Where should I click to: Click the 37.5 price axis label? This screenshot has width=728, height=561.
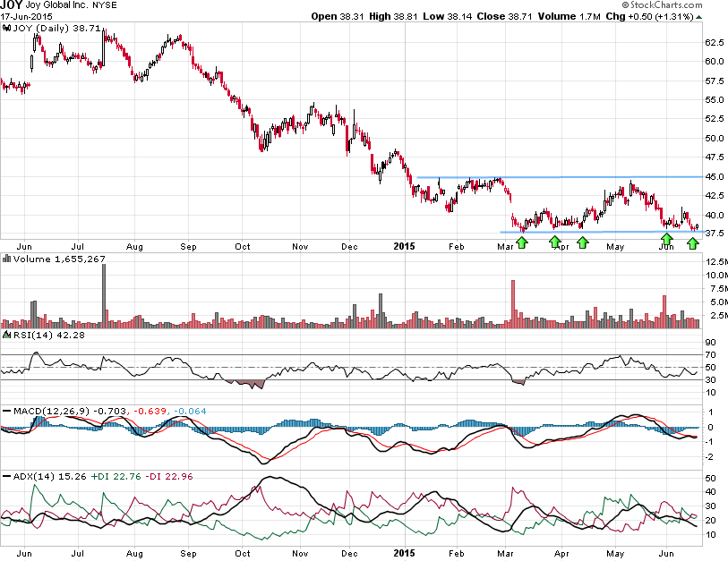(x=714, y=234)
